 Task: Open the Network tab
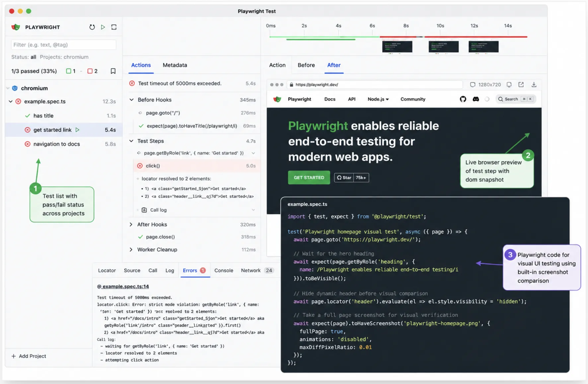pyautogui.click(x=257, y=271)
